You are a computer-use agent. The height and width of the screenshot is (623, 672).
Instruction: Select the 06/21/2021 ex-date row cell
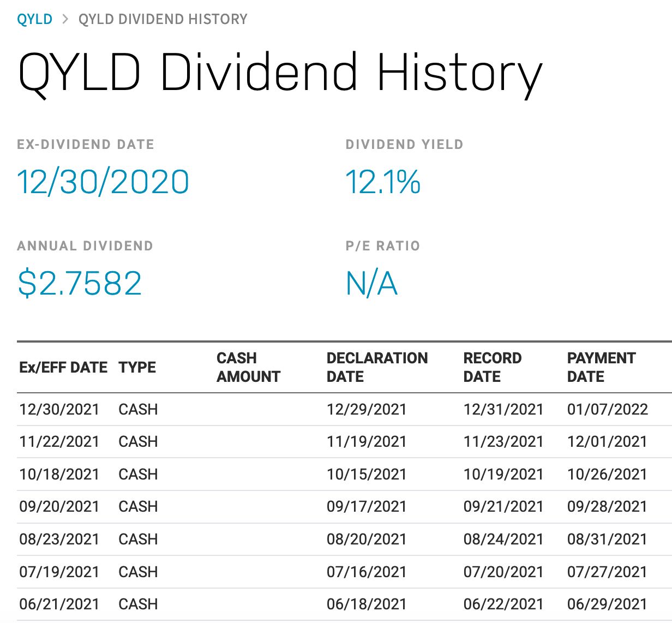point(59,604)
